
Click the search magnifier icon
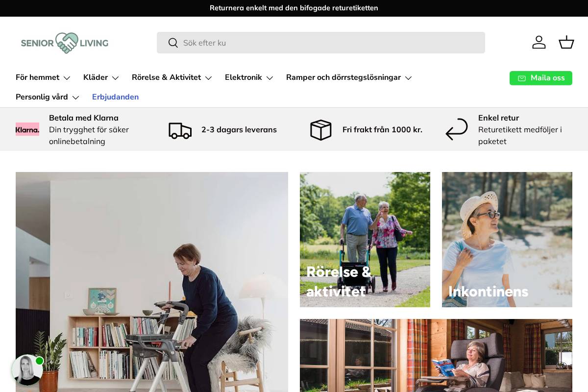coord(173,43)
